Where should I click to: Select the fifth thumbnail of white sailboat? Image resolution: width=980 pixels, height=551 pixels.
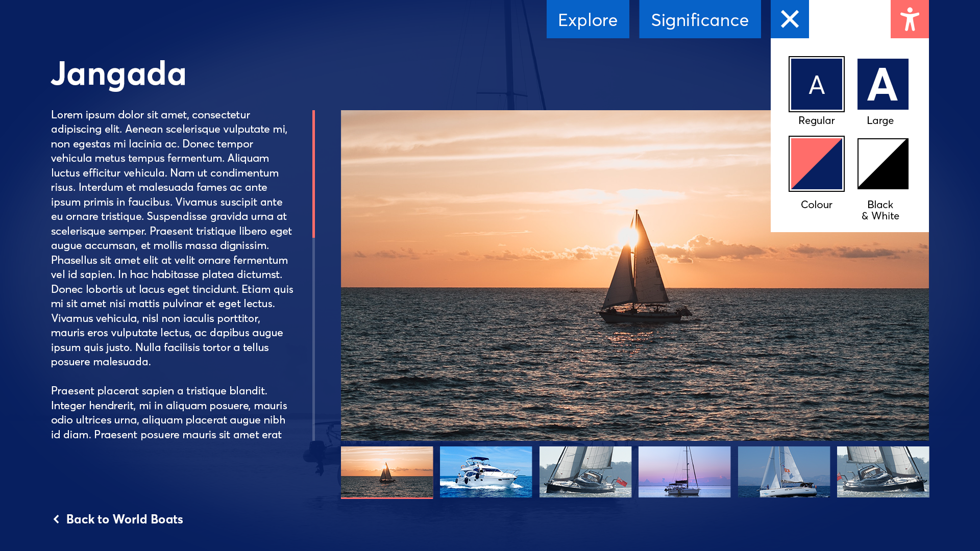tap(783, 472)
